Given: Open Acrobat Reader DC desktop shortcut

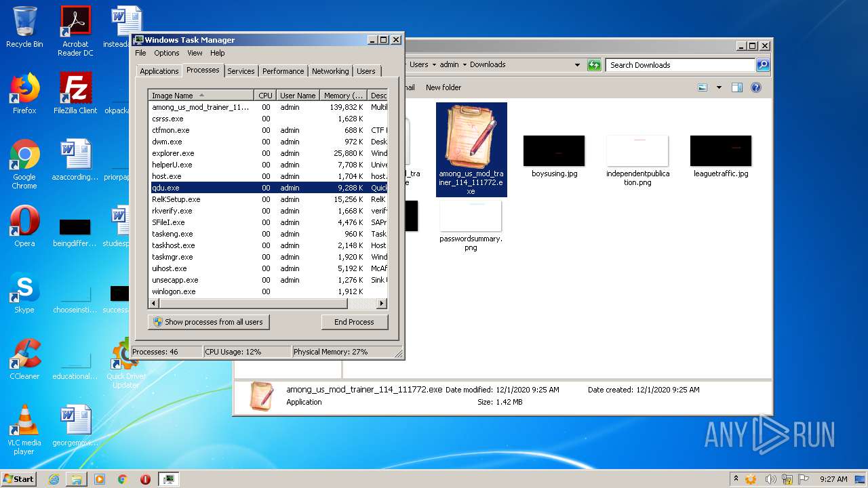Looking at the screenshot, I should tap(75, 31).
